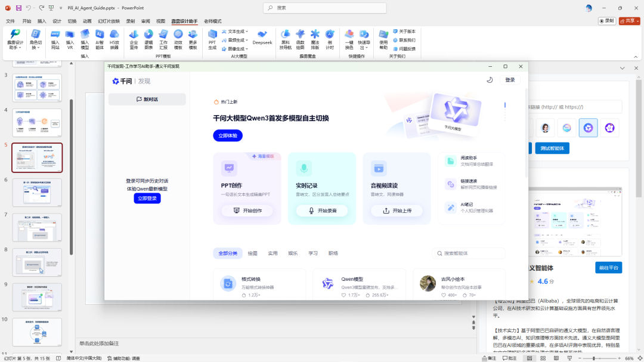This screenshot has height=362, width=644.
Task: Select the woman avatar agent in side panel
Action: [546, 128]
